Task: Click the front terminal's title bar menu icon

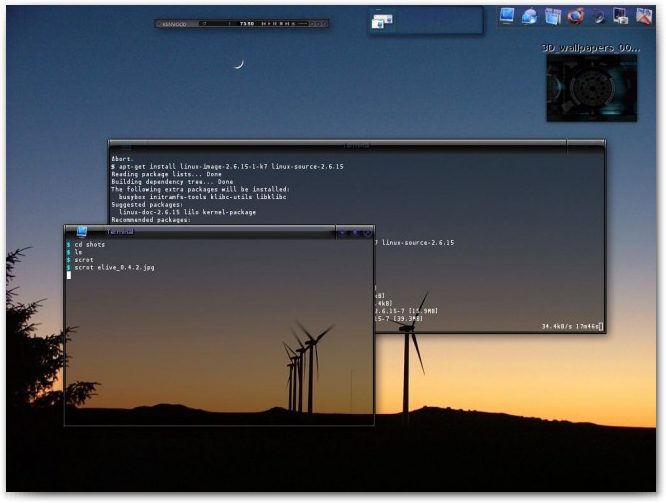Action: 81,232
